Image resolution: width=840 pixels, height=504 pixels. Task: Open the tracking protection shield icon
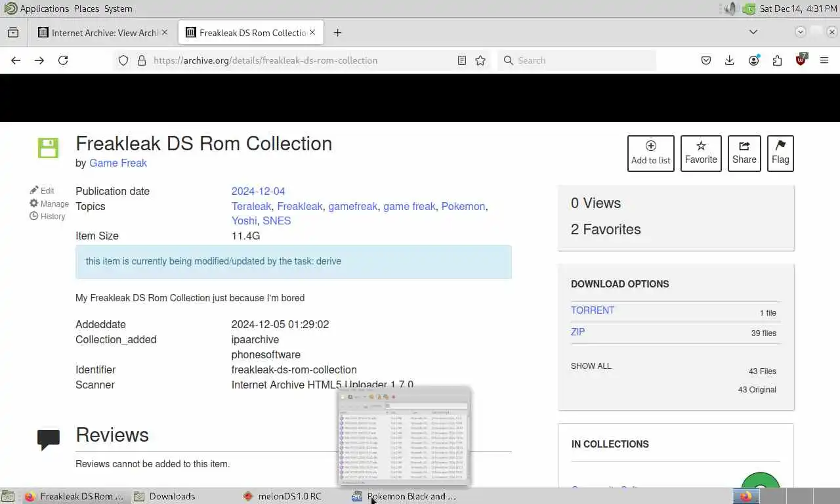point(123,60)
